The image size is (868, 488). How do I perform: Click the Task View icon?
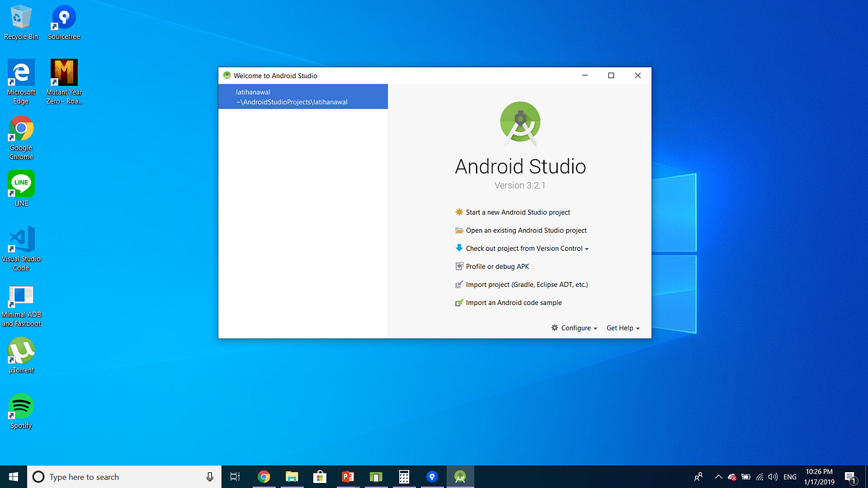click(234, 476)
